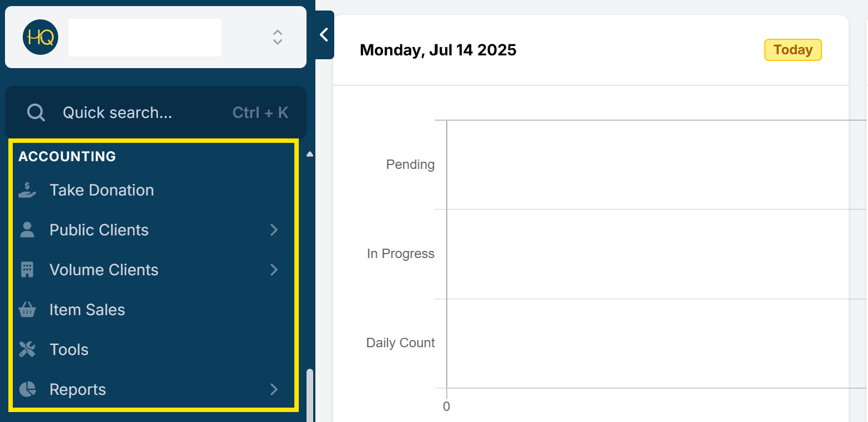Open the Take Donation menu item
The height and width of the screenshot is (422, 868).
pos(101,190)
